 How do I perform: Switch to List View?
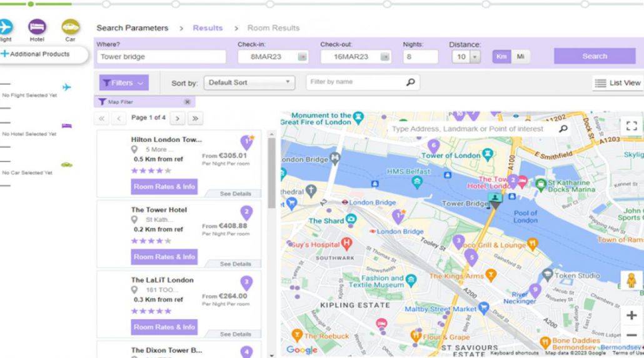[x=618, y=82]
